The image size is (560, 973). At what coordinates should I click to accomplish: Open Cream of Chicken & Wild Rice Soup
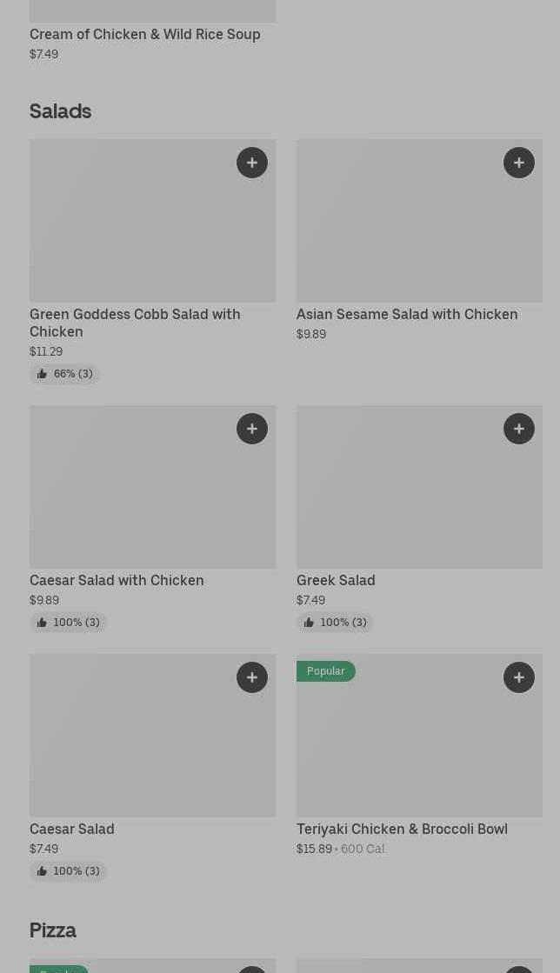coord(144,34)
